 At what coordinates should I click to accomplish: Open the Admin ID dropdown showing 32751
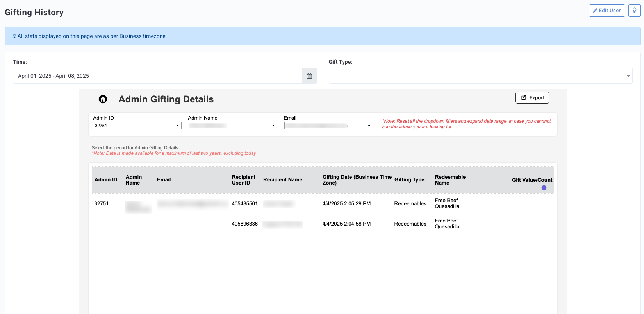coord(137,126)
